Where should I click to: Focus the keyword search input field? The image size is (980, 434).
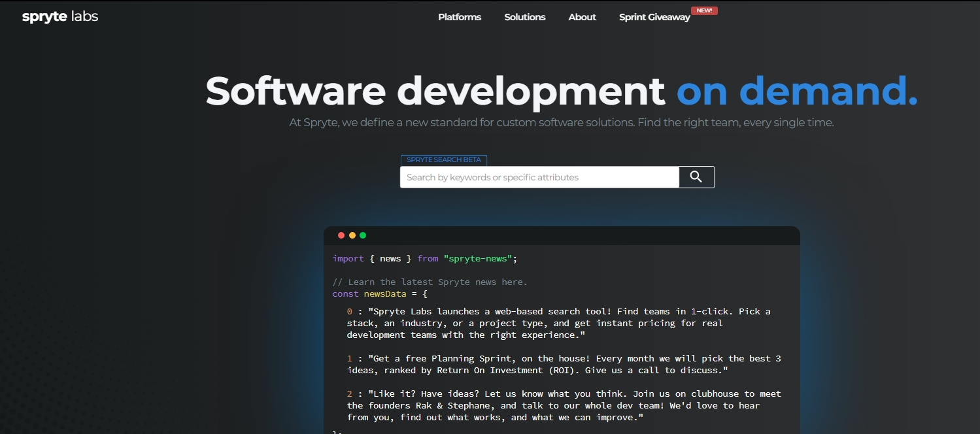(x=539, y=177)
